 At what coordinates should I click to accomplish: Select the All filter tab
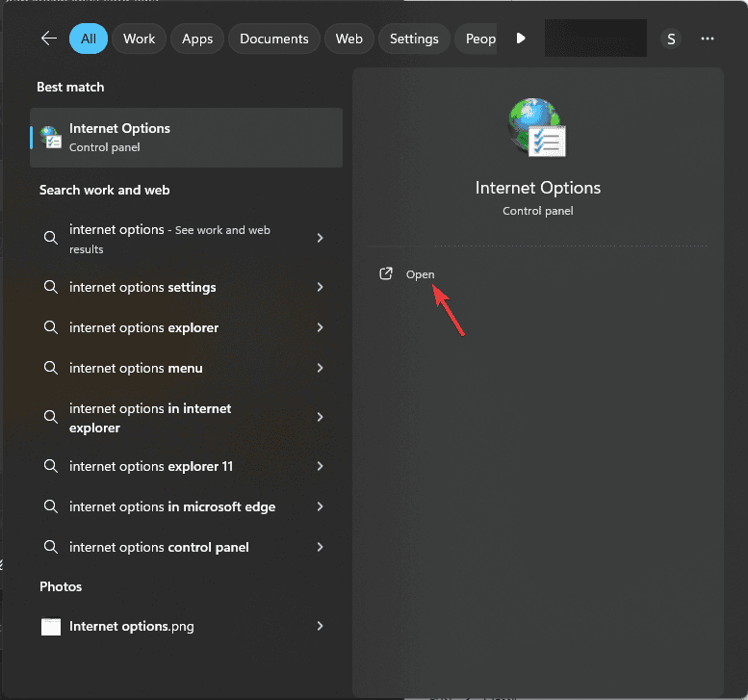coord(89,39)
